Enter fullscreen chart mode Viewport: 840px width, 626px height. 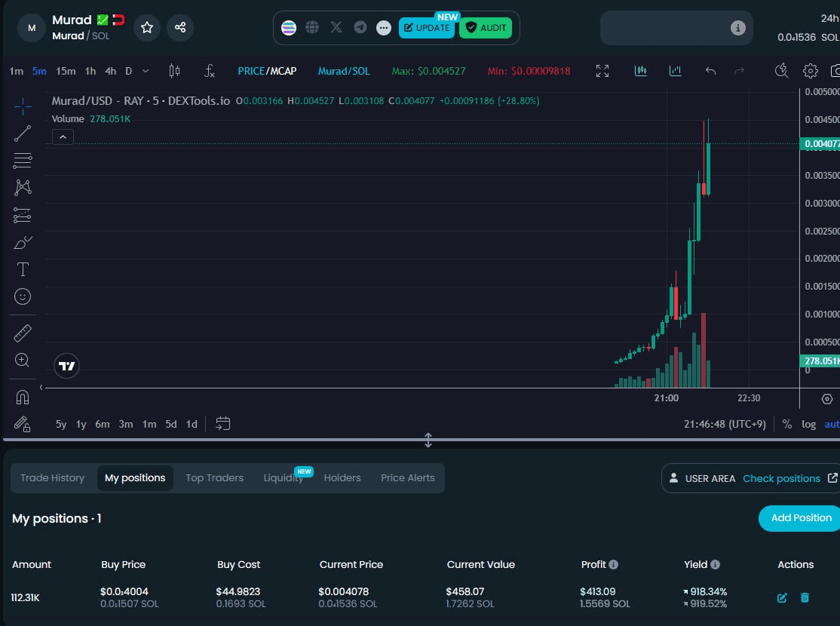[x=602, y=71]
